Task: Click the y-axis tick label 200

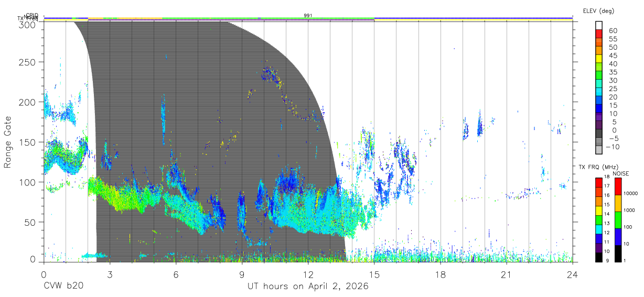Action: click(x=27, y=102)
